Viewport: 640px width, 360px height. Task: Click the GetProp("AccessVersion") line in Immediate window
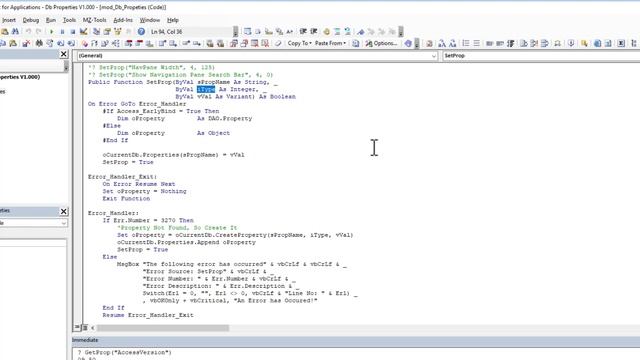pos(124,352)
